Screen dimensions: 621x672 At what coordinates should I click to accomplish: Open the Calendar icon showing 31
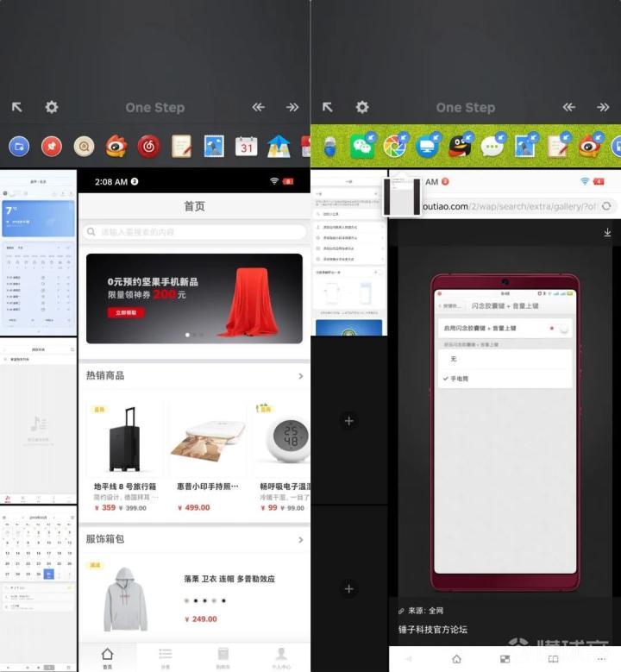[247, 147]
